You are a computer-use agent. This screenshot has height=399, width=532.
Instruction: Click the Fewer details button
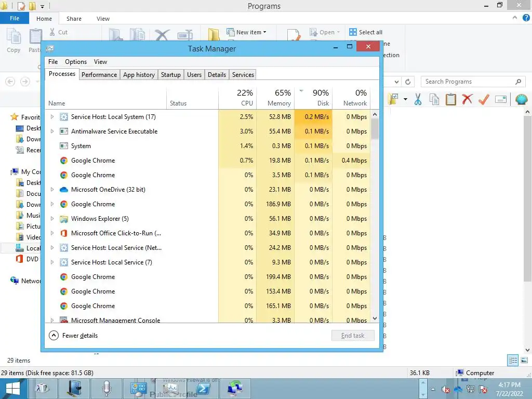pos(73,336)
